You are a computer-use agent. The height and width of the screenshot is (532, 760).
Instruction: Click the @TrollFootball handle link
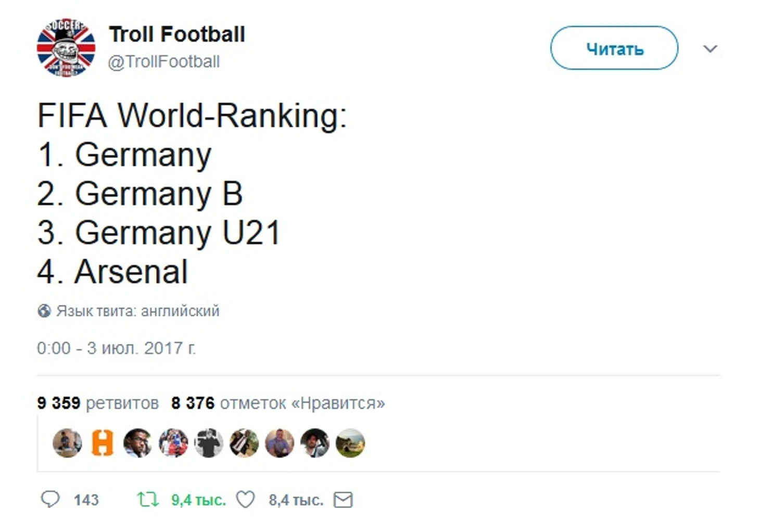click(x=164, y=61)
